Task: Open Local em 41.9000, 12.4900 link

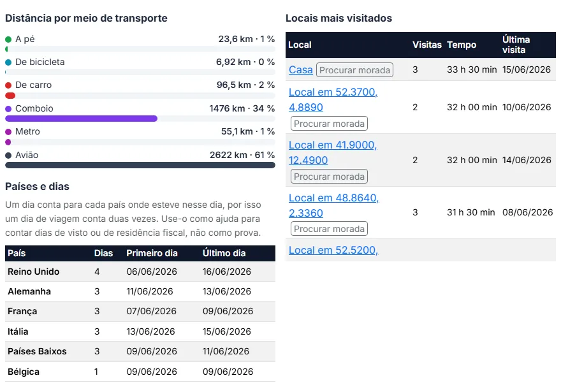Action: (333, 152)
